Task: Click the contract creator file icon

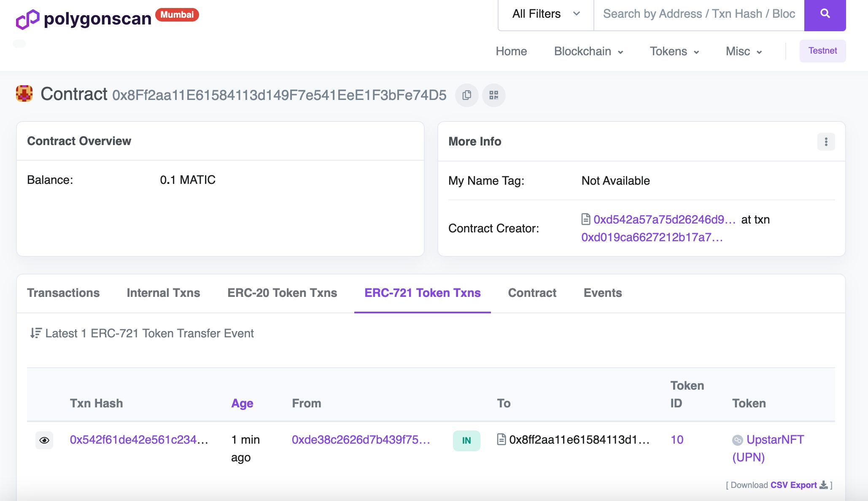Action: [x=586, y=219]
